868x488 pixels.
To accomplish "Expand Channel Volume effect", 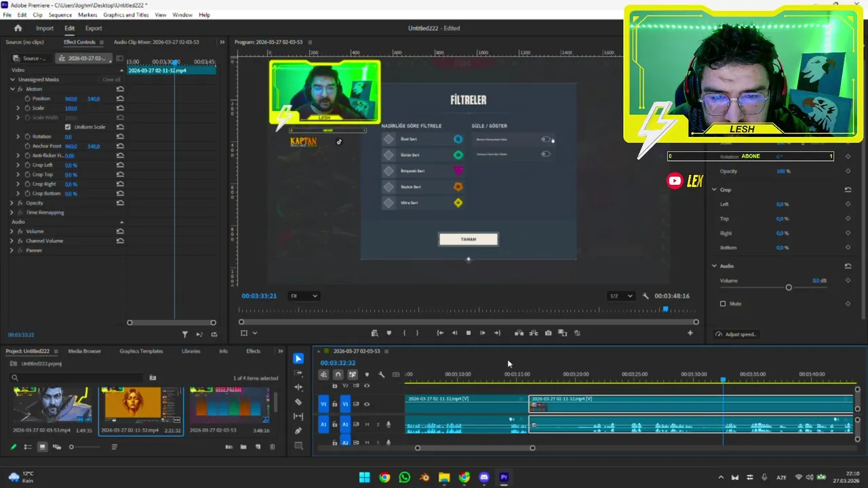I will click(x=12, y=241).
